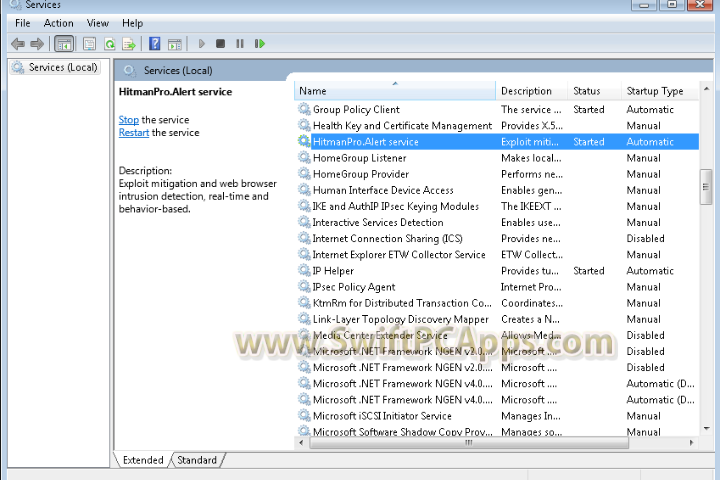Screen dimensions: 720x480
Task: Open the View menu
Action: pyautogui.click(x=98, y=23)
